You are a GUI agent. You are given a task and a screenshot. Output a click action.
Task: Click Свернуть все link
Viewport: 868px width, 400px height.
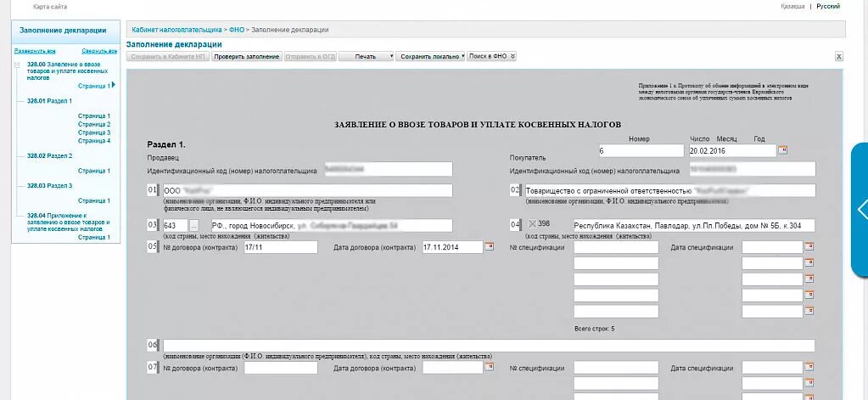click(x=99, y=51)
